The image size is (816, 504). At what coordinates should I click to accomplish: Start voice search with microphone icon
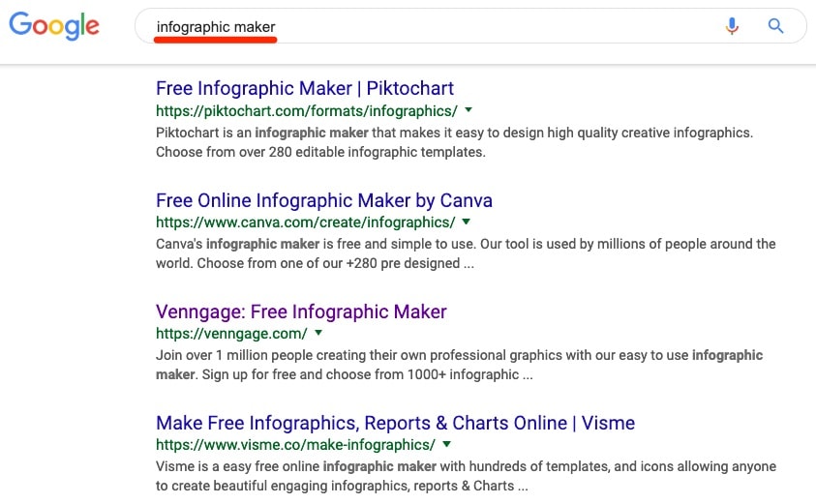732,25
